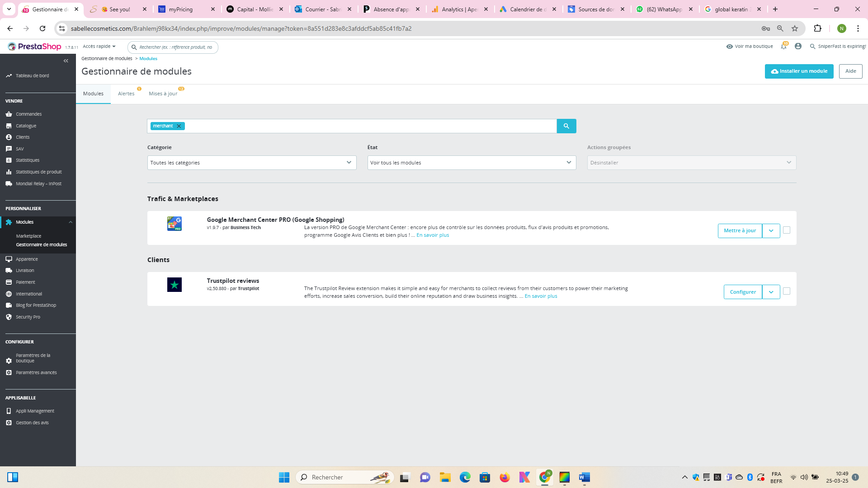
Task: Click the Installer un module button
Action: tap(799, 71)
